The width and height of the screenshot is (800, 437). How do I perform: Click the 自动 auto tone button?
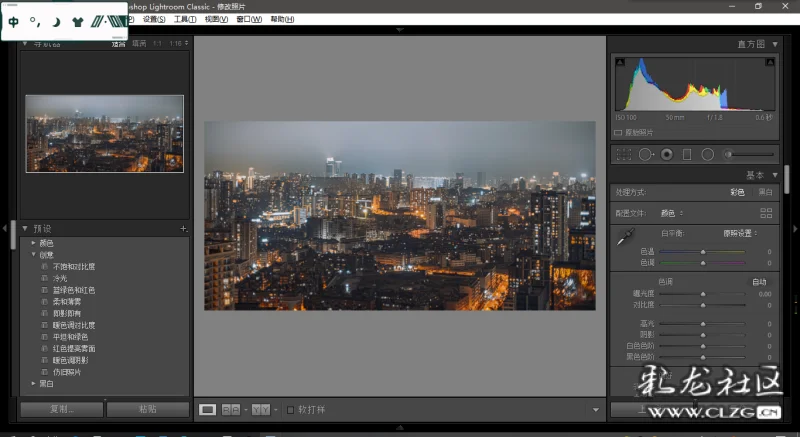click(x=759, y=281)
